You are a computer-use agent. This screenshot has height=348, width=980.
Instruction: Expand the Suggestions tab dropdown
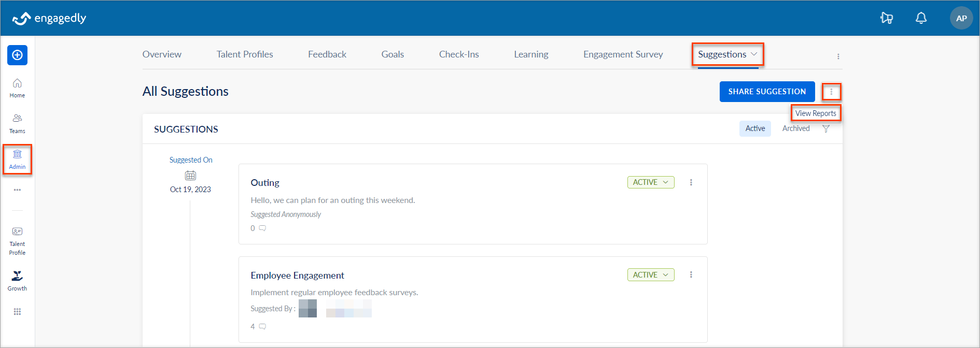754,54
